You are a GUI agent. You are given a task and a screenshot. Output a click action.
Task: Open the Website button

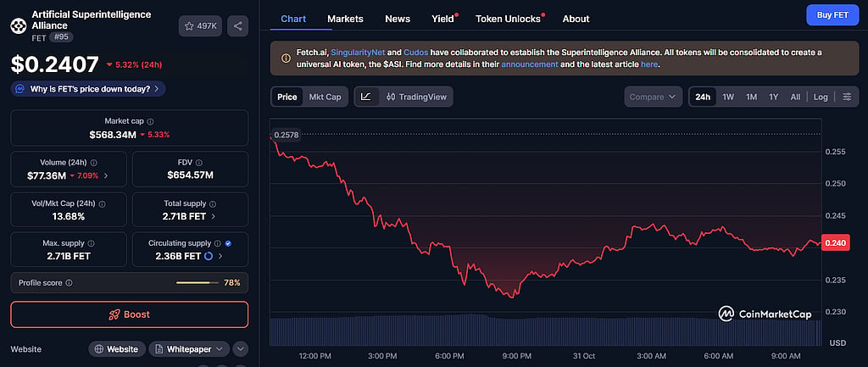tap(117, 349)
